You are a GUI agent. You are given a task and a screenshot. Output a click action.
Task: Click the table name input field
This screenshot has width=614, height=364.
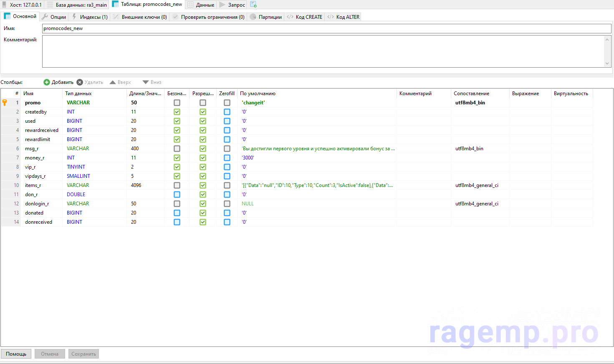[x=327, y=28]
